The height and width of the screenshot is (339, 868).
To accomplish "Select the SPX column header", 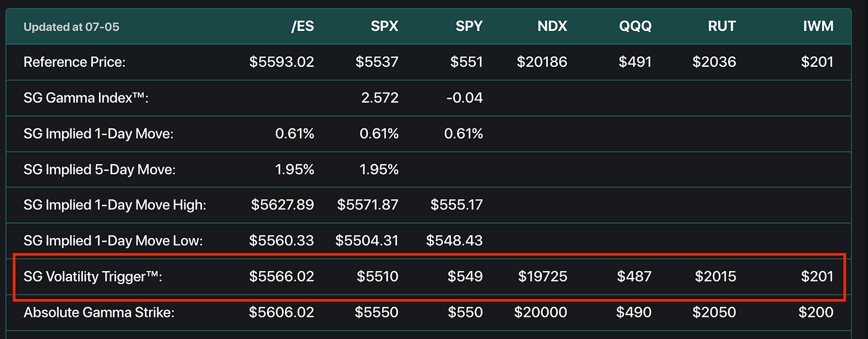I will 384,27.
